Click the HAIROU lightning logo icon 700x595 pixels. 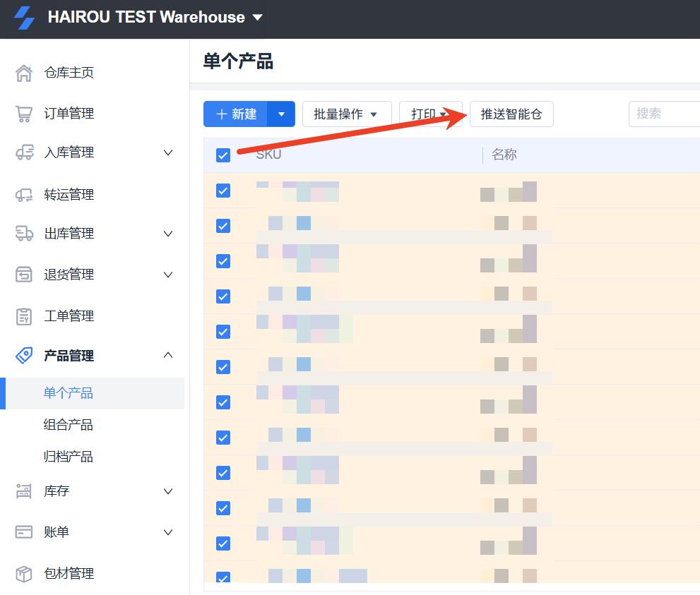(x=25, y=18)
